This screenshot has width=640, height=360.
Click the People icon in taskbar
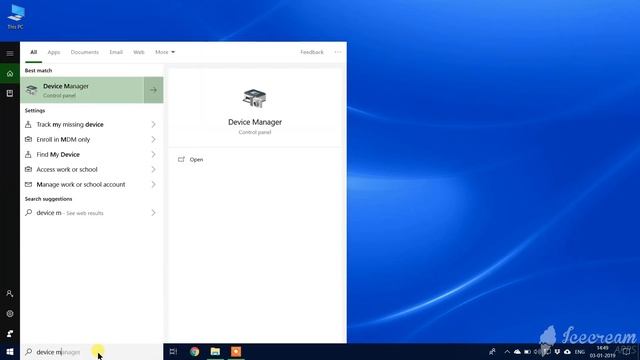pos(492,351)
